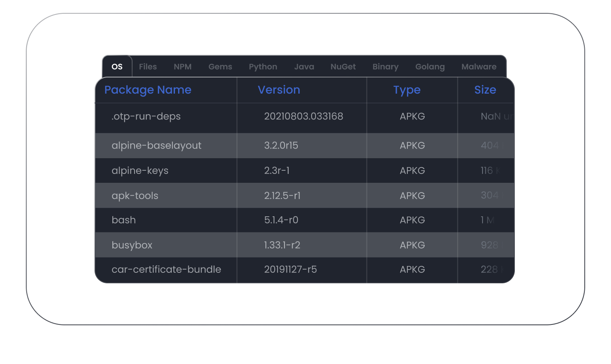This screenshot has width=611, height=364.
Task: Choose the apk-tools package entry
Action: 135,196
